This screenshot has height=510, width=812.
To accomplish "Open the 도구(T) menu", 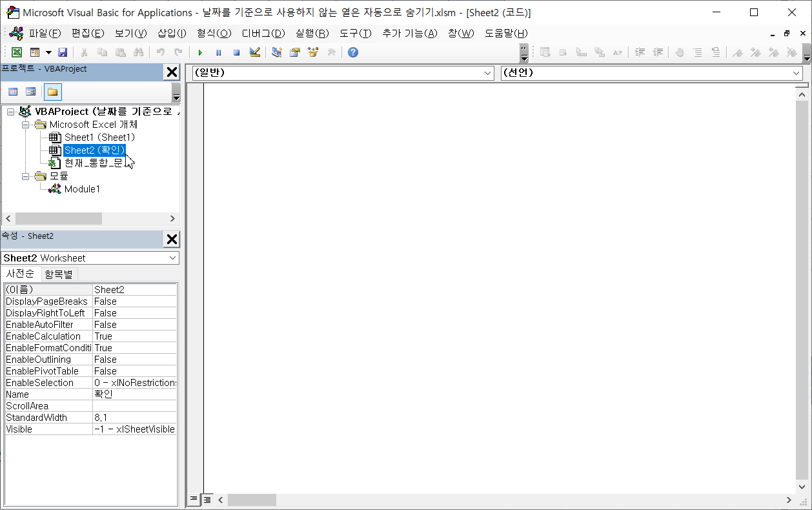I will click(356, 34).
